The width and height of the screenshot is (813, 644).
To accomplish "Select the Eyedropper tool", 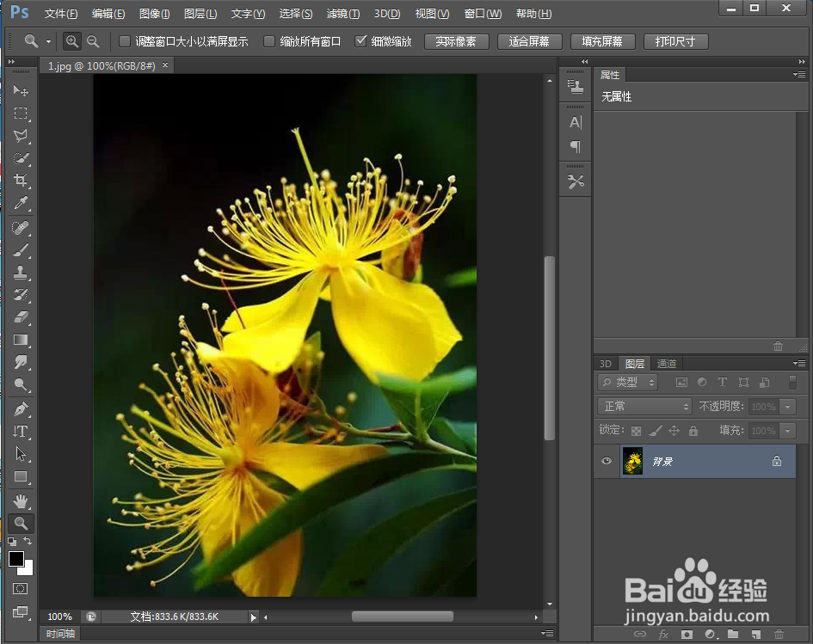I will (x=22, y=204).
